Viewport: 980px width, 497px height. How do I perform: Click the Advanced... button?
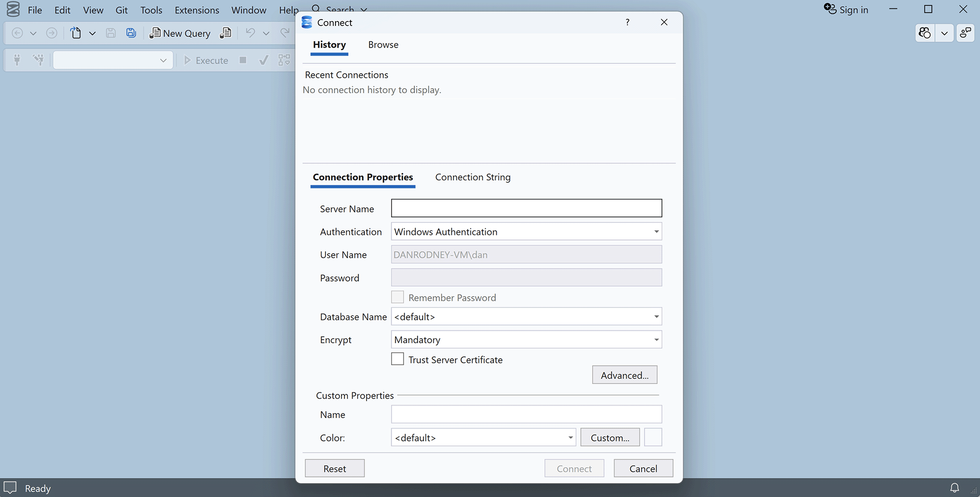pos(624,375)
